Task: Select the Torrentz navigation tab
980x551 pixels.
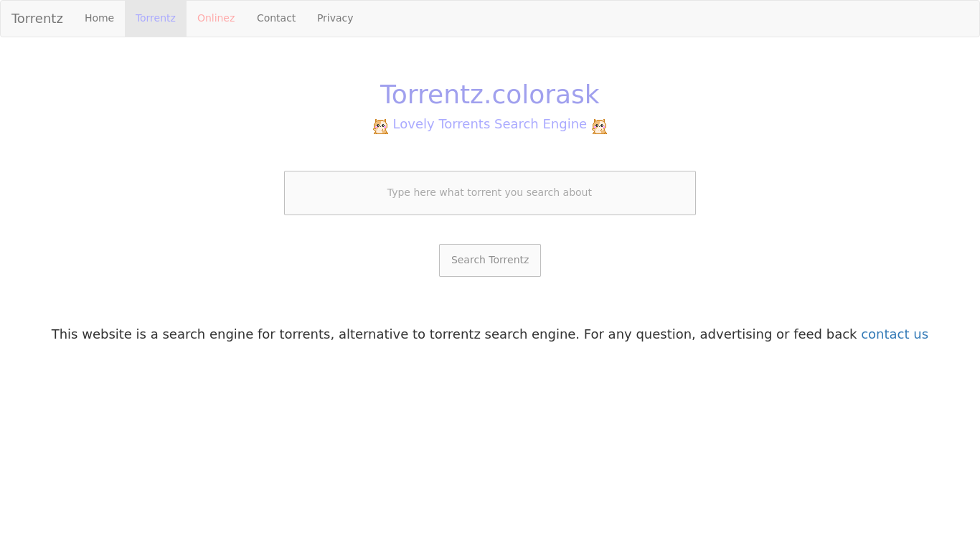Action: [x=156, y=18]
